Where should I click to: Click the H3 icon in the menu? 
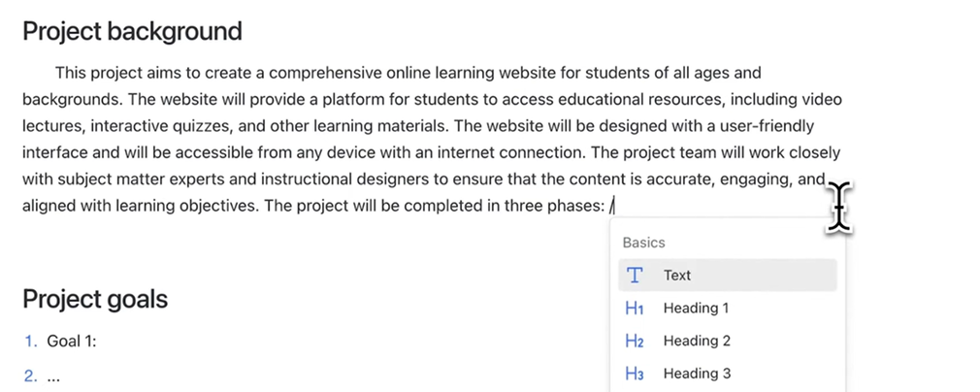(635, 374)
